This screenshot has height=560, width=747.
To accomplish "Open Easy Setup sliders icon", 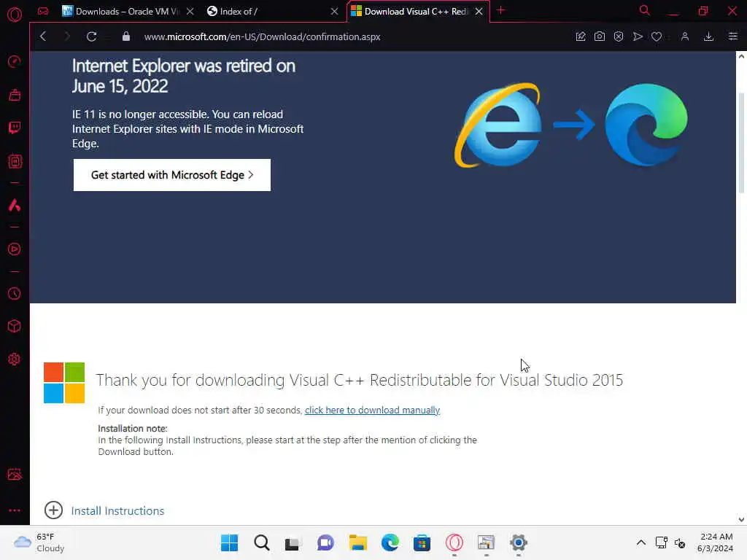I will point(732,36).
